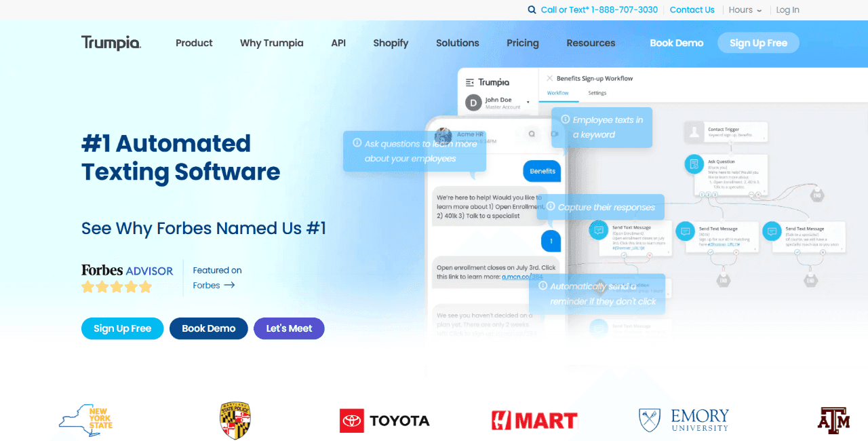
Task: Click the five gold stars rating
Action: [117, 287]
